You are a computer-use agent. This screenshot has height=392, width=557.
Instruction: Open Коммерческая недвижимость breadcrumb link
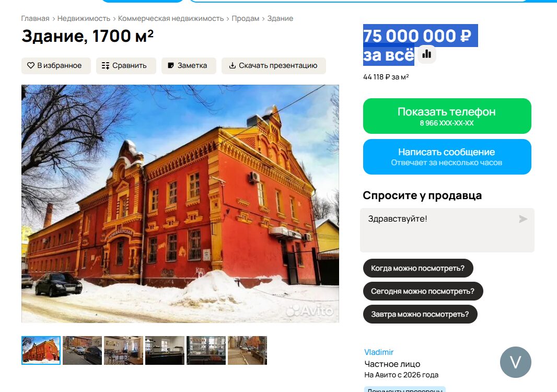[x=171, y=18]
